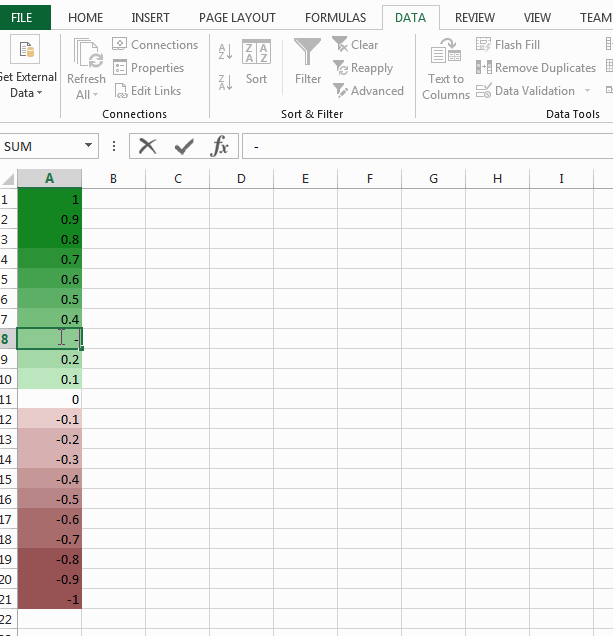Clear the current filter
The height and width of the screenshot is (636, 613).
(x=355, y=45)
